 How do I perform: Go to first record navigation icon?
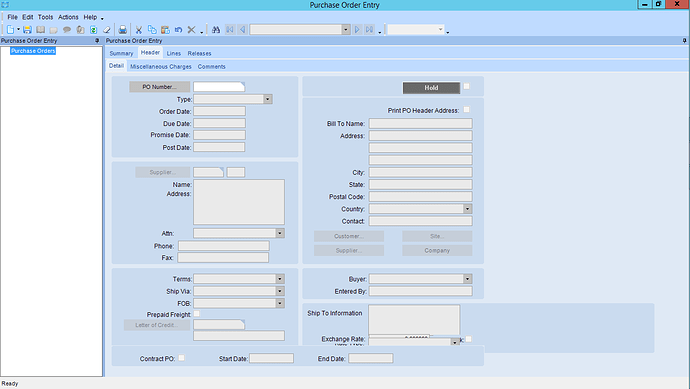click(x=230, y=29)
